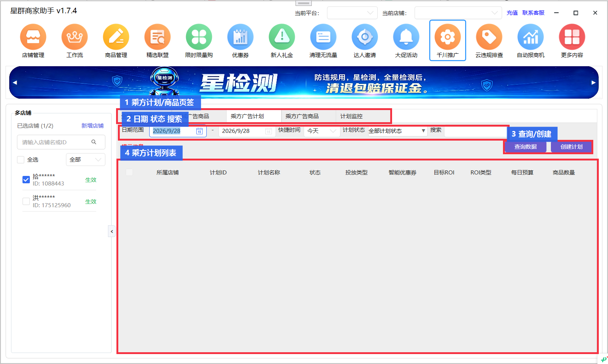
Task: Click the top center drag handle
Action: point(304,3)
